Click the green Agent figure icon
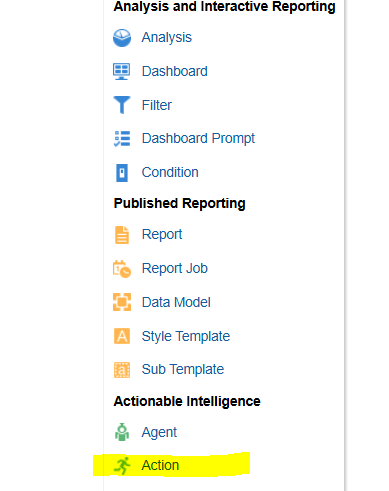 (x=122, y=432)
